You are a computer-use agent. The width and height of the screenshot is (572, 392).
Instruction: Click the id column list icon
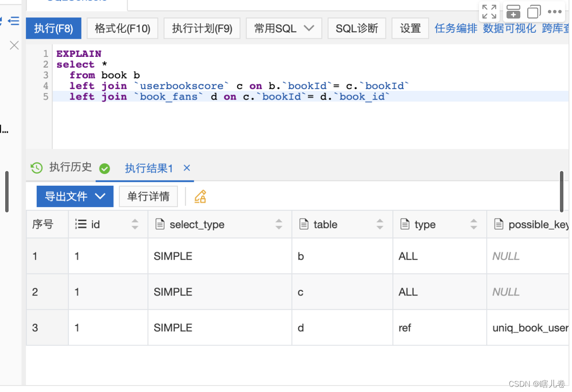(81, 224)
